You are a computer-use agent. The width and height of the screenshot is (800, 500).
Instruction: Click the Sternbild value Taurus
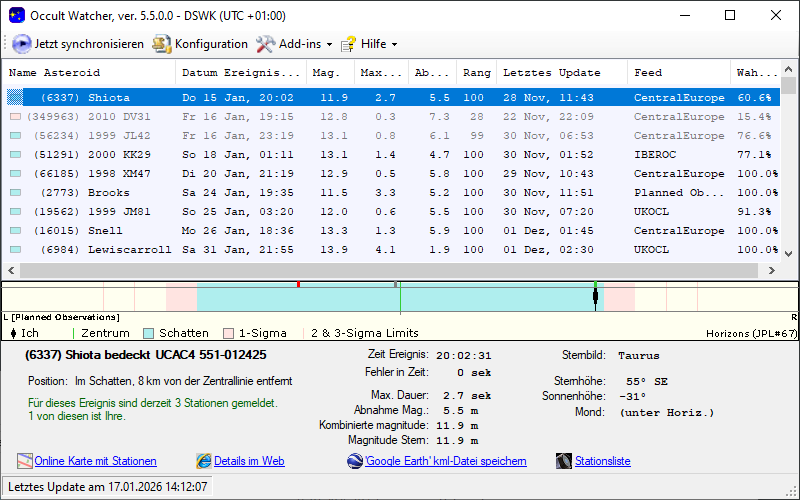click(x=639, y=356)
